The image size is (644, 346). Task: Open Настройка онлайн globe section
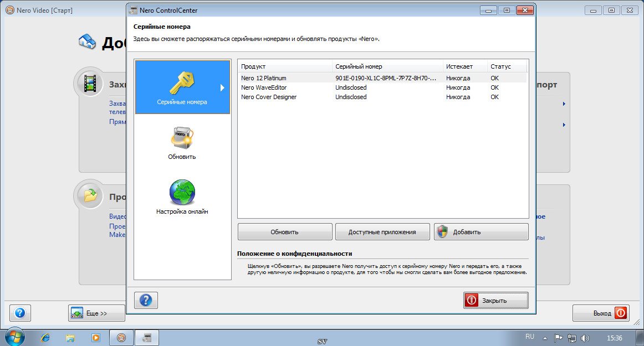(182, 197)
